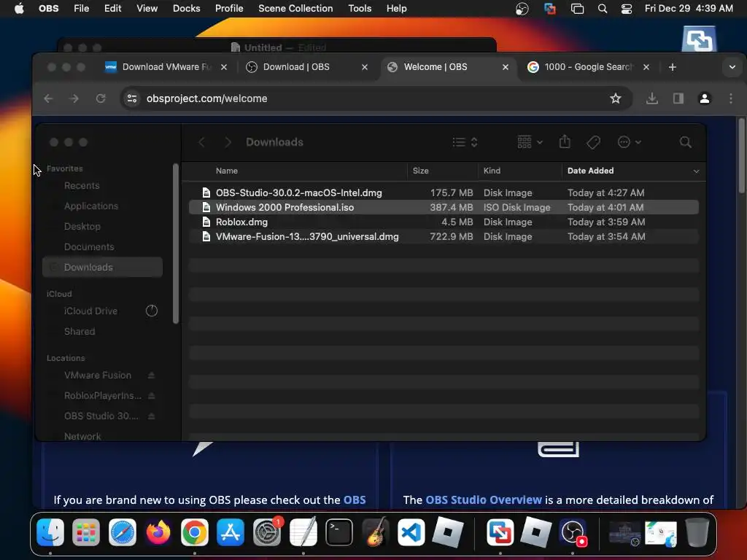
Task: View site information icon in address bar
Action: pos(132,98)
